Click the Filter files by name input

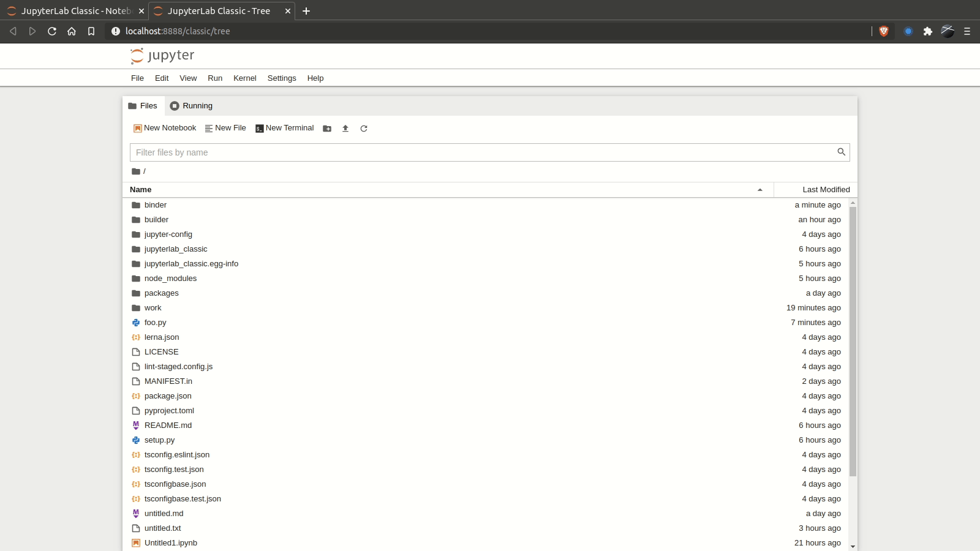pos(429,152)
